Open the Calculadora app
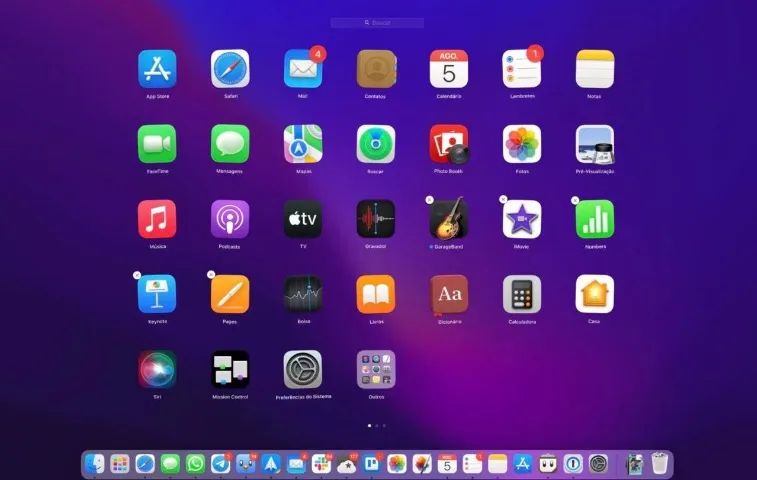This screenshot has height=480, width=757. (522, 294)
